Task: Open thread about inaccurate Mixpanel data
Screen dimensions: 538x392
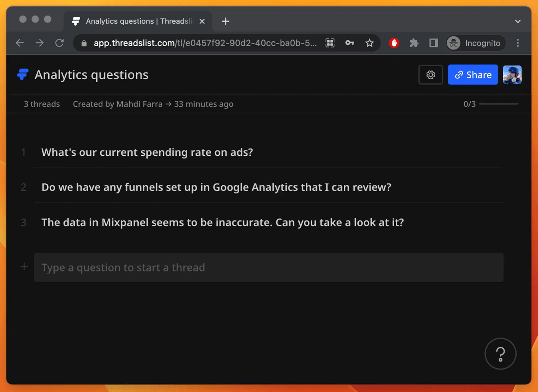Action: point(223,222)
